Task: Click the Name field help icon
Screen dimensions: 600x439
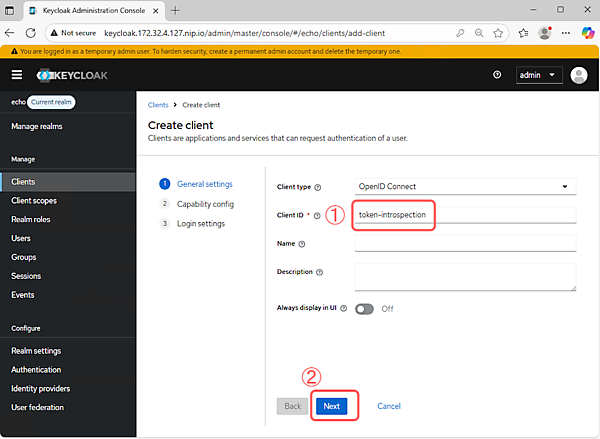Action: (x=301, y=243)
